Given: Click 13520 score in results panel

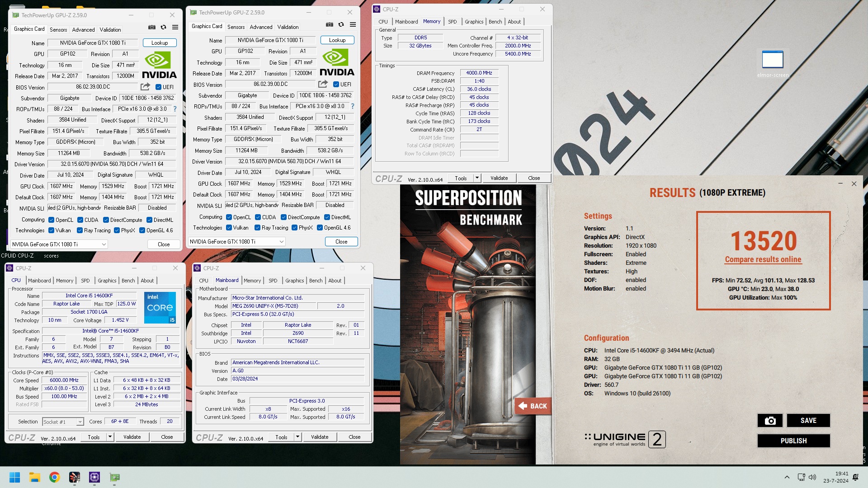Looking at the screenshot, I should (x=764, y=241).
